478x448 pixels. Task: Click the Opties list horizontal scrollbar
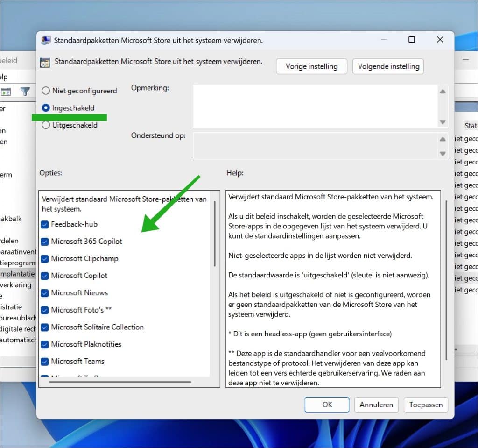pos(120,382)
